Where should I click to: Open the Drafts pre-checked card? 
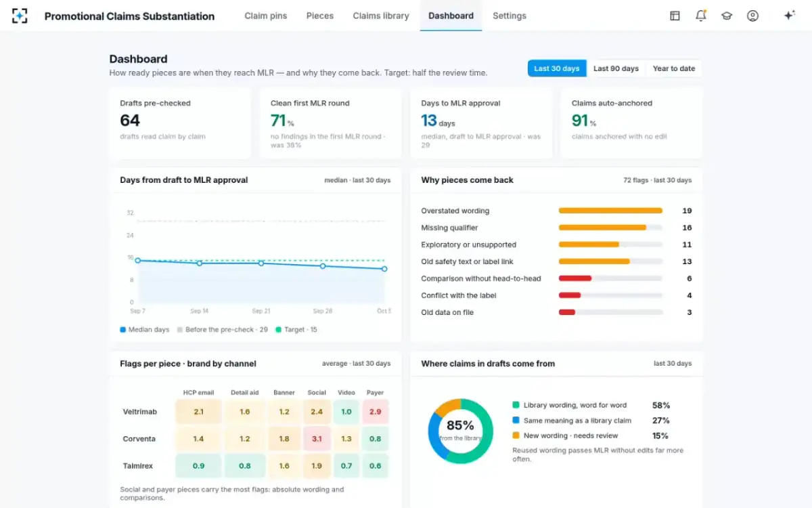pyautogui.click(x=180, y=123)
